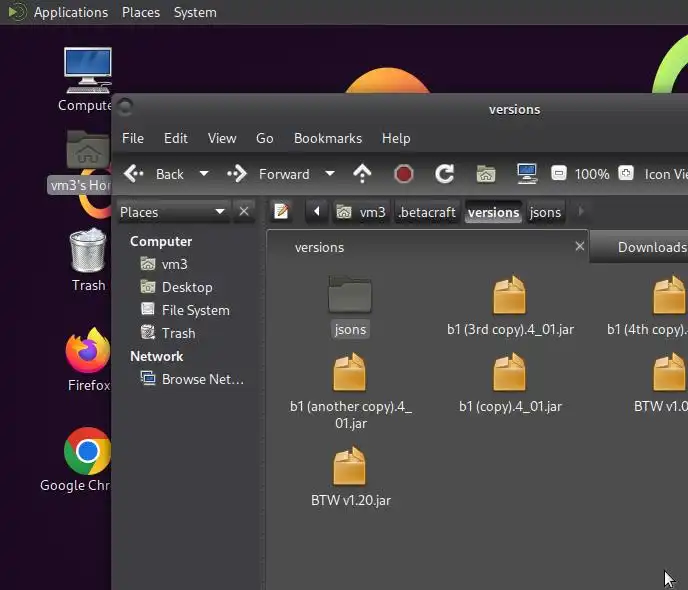Click the window menu button in title bar
The image size is (688, 590).
[x=125, y=107]
